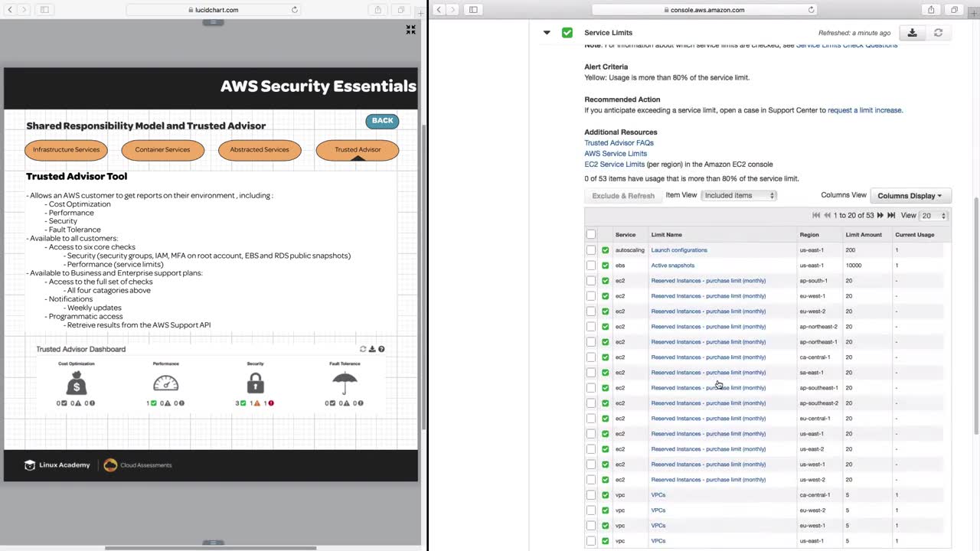
Task: Open the request a limit increase link
Action: (865, 110)
